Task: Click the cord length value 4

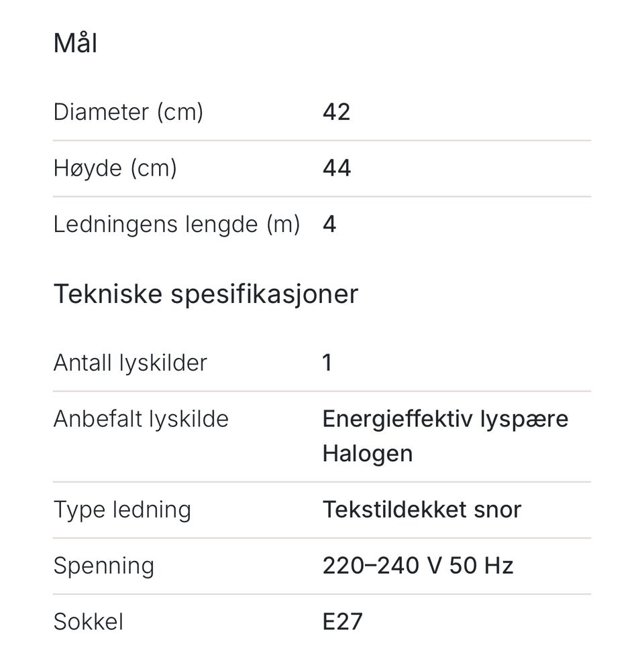Action: [329, 225]
